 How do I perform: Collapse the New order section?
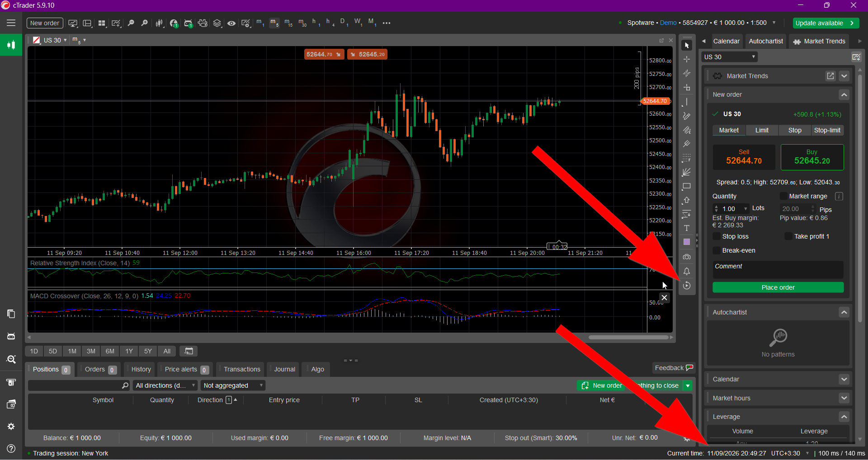(844, 94)
